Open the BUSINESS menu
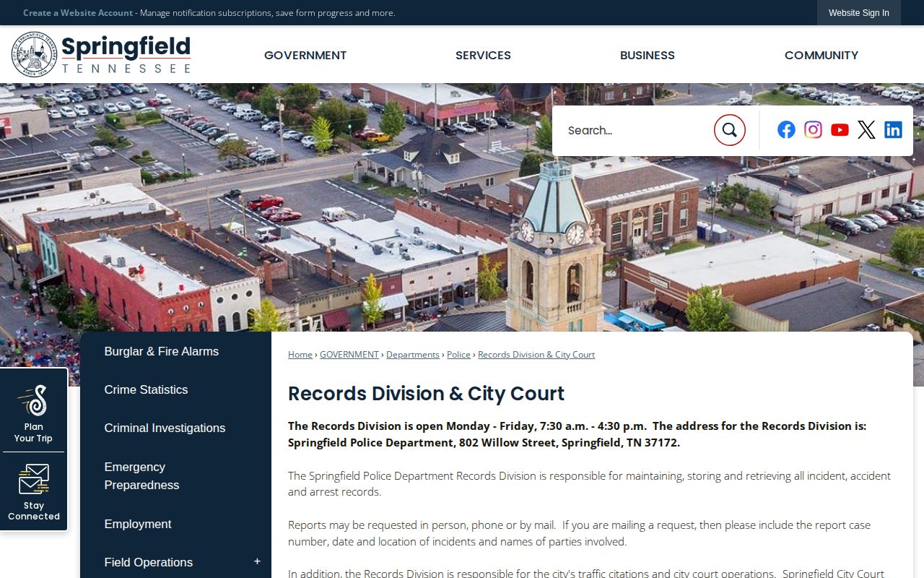Image resolution: width=924 pixels, height=578 pixels. point(648,55)
